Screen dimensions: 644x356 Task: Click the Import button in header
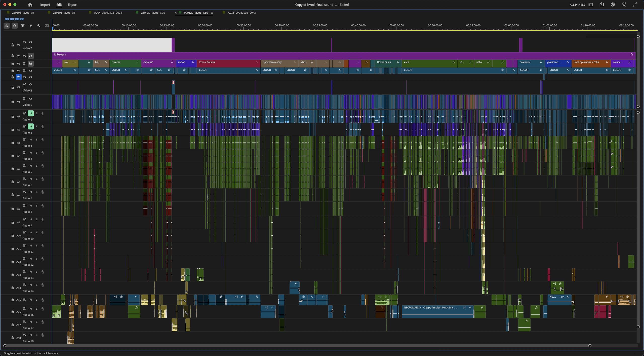point(45,5)
